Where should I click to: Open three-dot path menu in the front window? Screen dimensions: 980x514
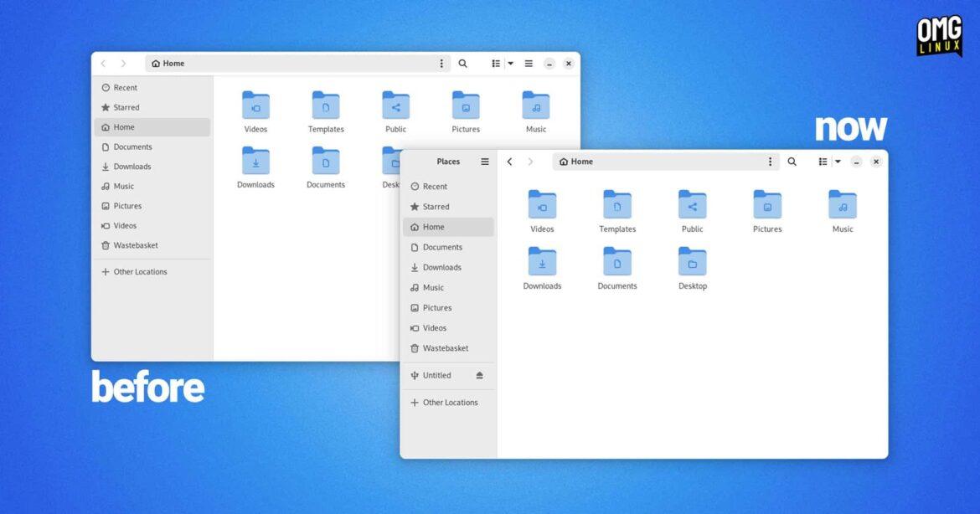pos(770,162)
